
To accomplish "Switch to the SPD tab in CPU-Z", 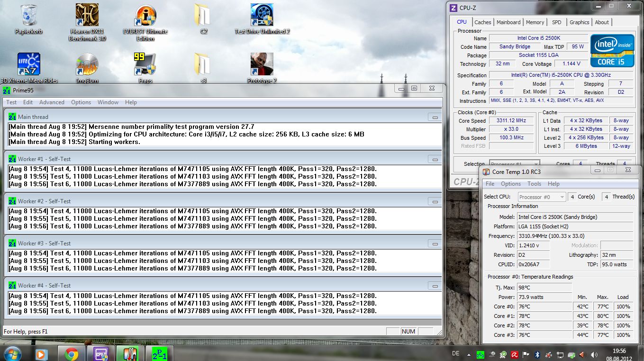I will (557, 22).
